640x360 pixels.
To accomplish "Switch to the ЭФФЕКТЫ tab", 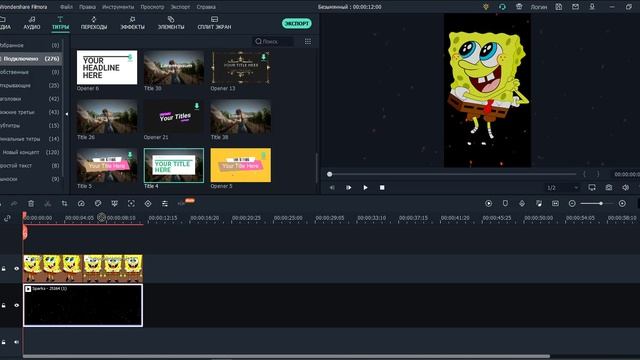I will [x=132, y=23].
